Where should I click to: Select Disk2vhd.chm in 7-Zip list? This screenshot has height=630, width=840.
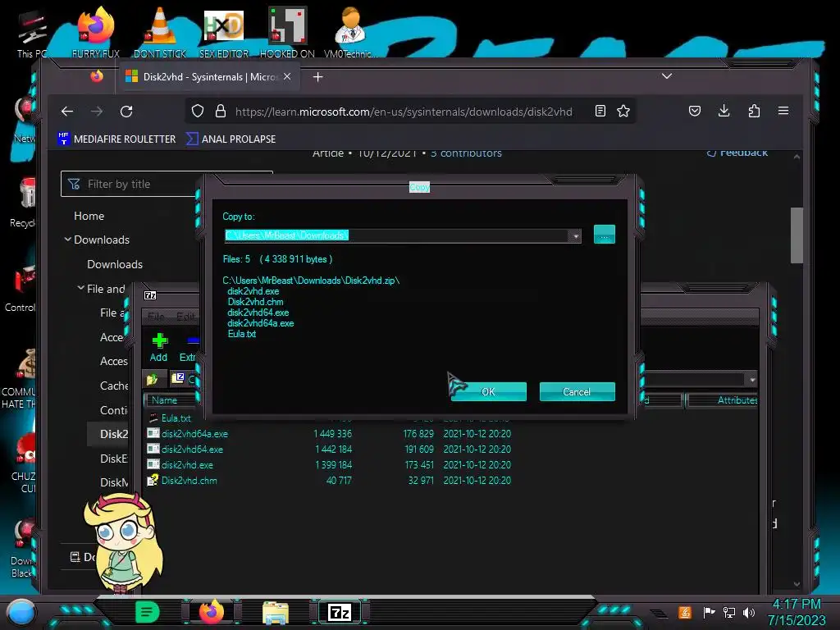click(189, 480)
